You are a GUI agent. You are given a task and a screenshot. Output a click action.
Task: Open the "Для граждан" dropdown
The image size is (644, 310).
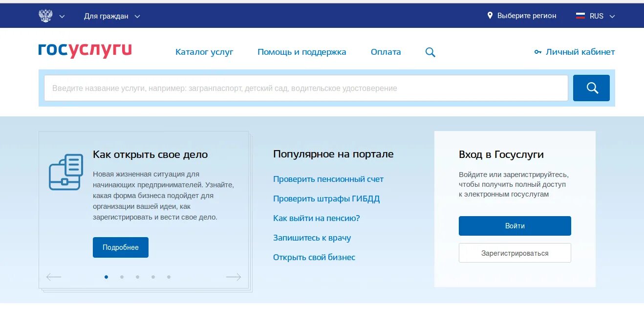tap(112, 16)
